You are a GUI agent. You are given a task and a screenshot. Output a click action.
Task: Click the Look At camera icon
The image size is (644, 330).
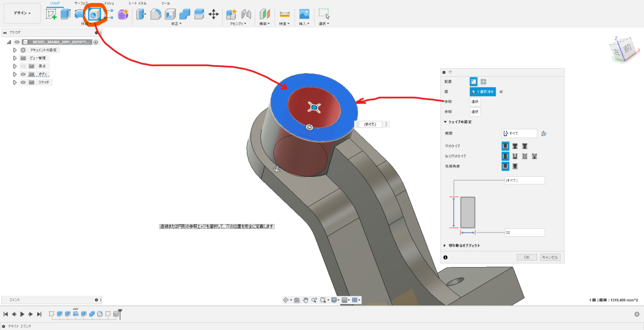297,300
